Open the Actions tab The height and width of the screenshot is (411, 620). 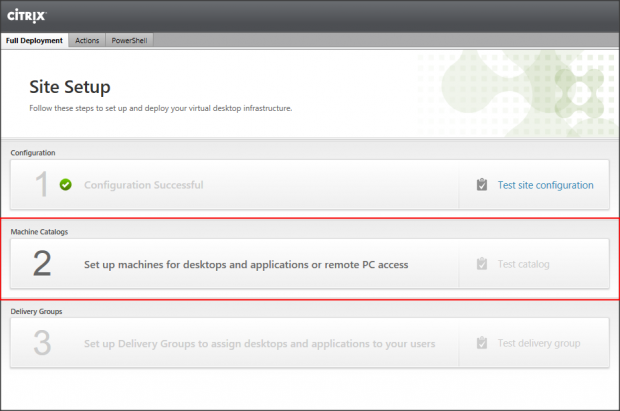(87, 41)
